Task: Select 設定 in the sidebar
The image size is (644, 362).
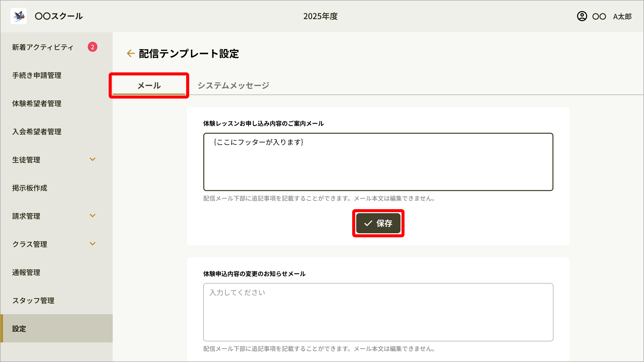Action: pos(56,328)
